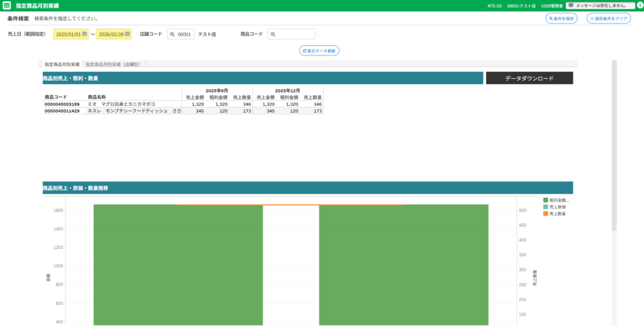Viewport: 644px width, 326px height.
Task: Open calendar picker for start date 2025/01/01
Action: click(84, 34)
